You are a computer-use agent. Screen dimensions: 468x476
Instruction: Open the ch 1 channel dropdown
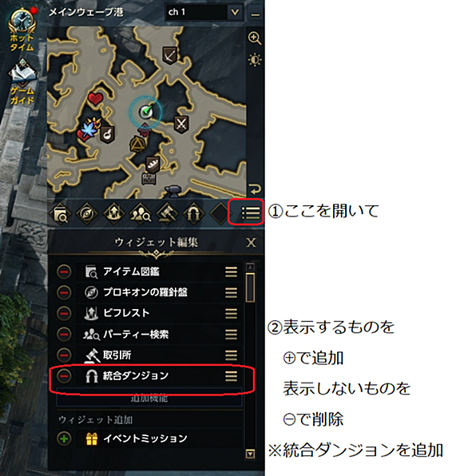pyautogui.click(x=204, y=12)
